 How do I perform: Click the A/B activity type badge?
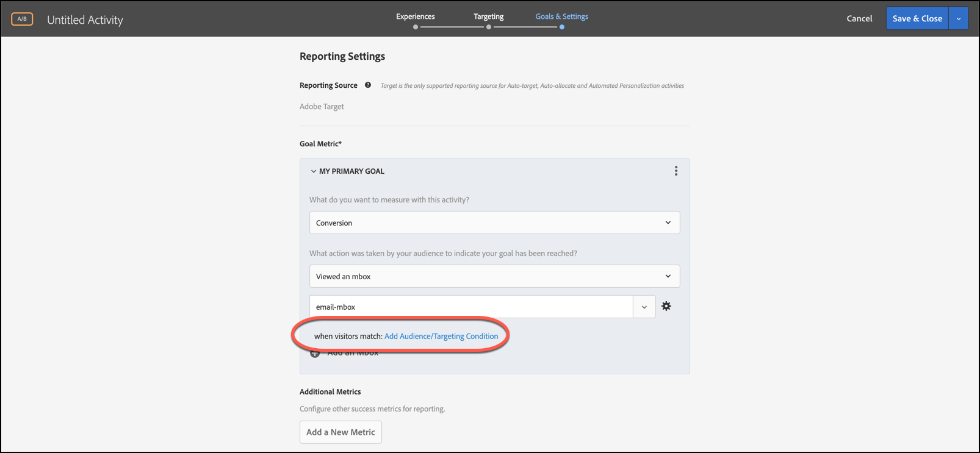(x=22, y=19)
